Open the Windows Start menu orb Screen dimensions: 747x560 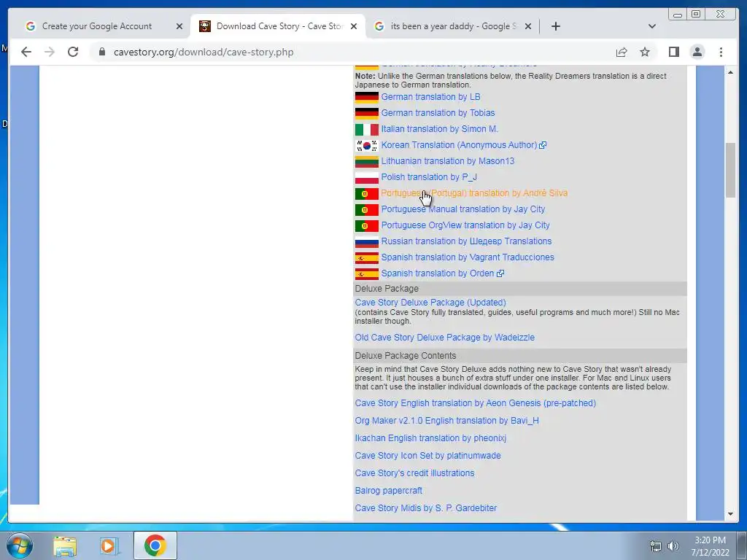click(19, 545)
